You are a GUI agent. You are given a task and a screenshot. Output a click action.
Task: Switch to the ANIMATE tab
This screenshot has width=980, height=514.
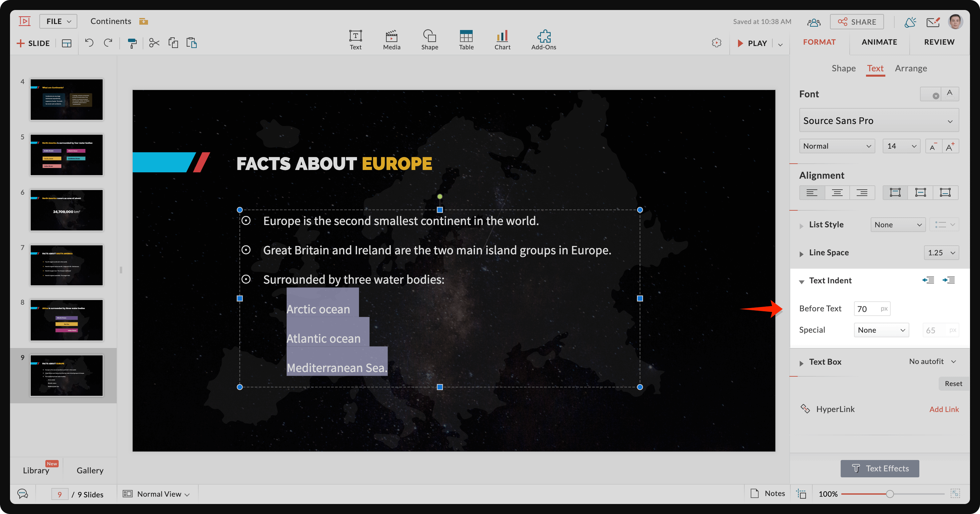[879, 42]
